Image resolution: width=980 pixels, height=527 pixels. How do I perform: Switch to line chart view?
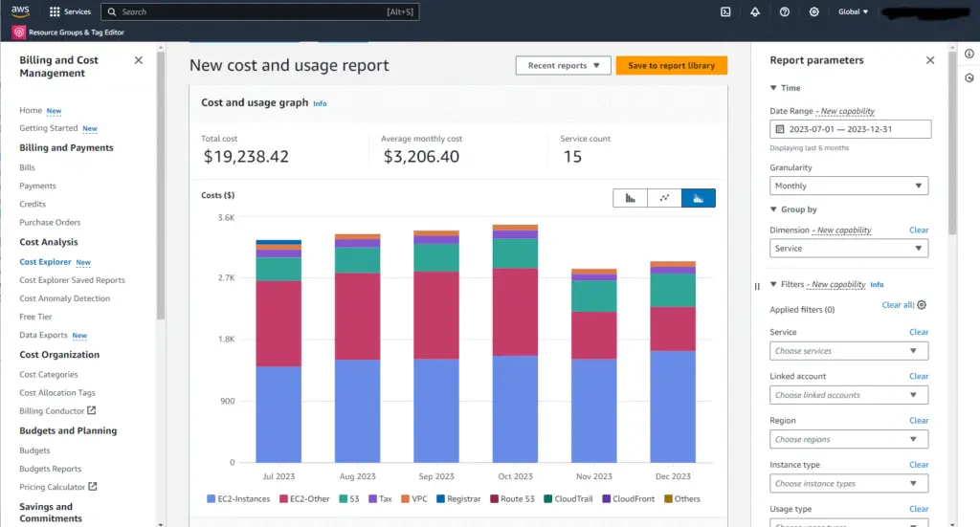(664, 198)
